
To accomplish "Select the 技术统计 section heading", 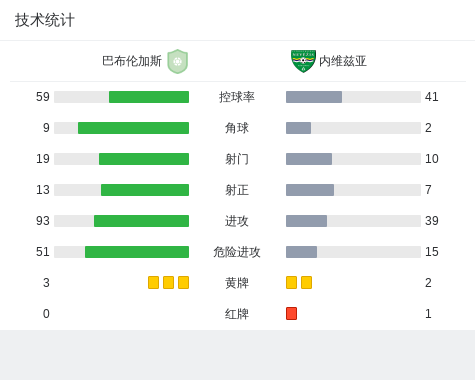I will [45, 20].
